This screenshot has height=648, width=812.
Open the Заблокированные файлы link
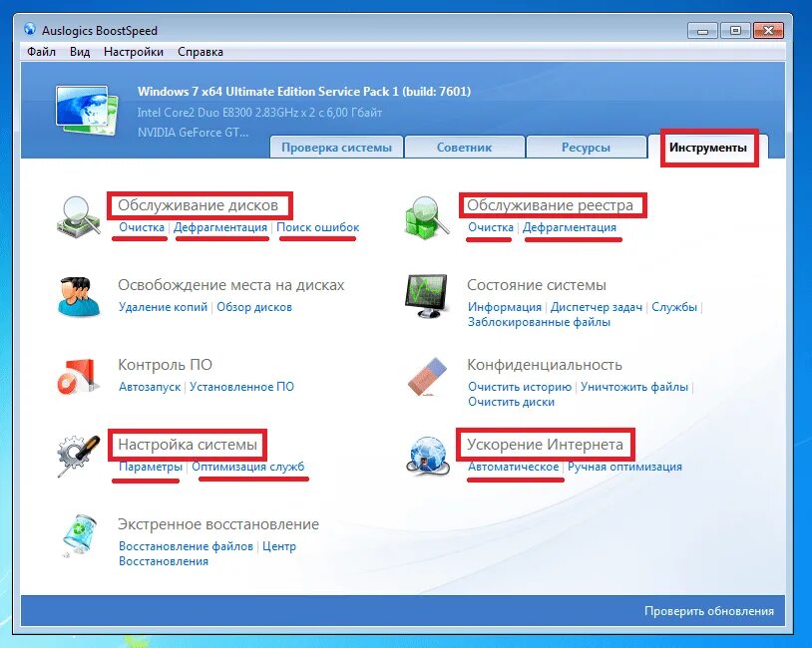click(539, 322)
